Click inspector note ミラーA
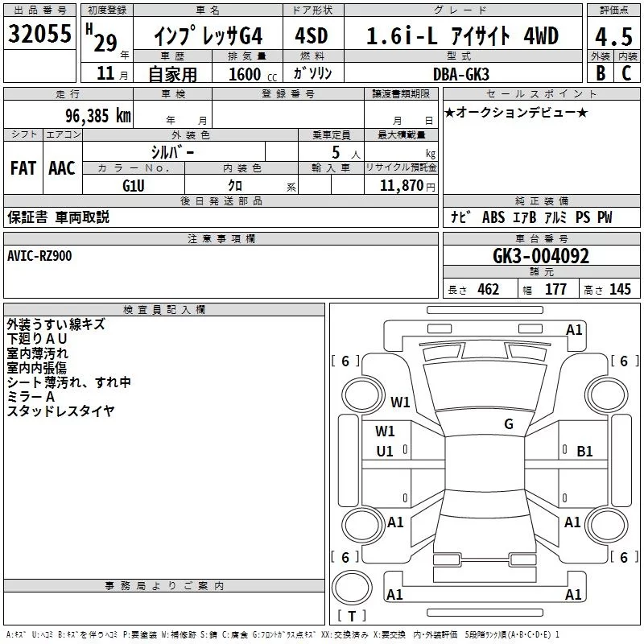Image resolution: width=644 pixels, height=644 pixels. click(31, 397)
